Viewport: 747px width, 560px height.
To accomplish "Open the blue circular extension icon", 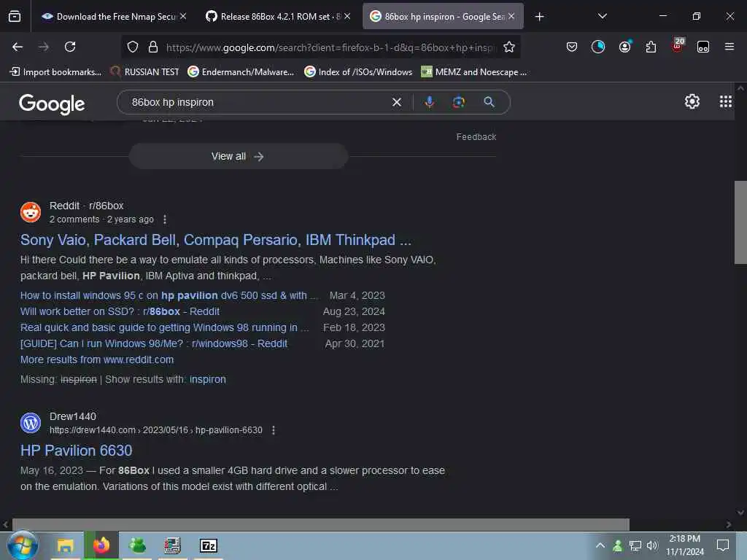I will tap(598, 47).
